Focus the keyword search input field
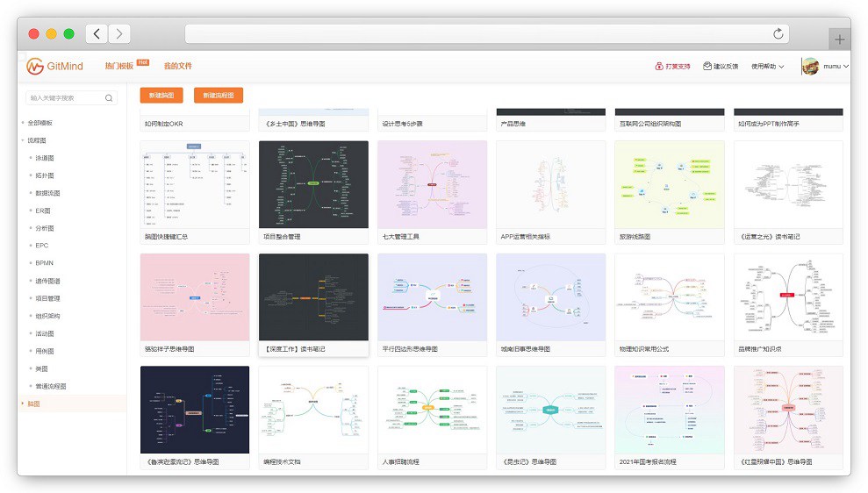868x493 pixels. pos(66,98)
